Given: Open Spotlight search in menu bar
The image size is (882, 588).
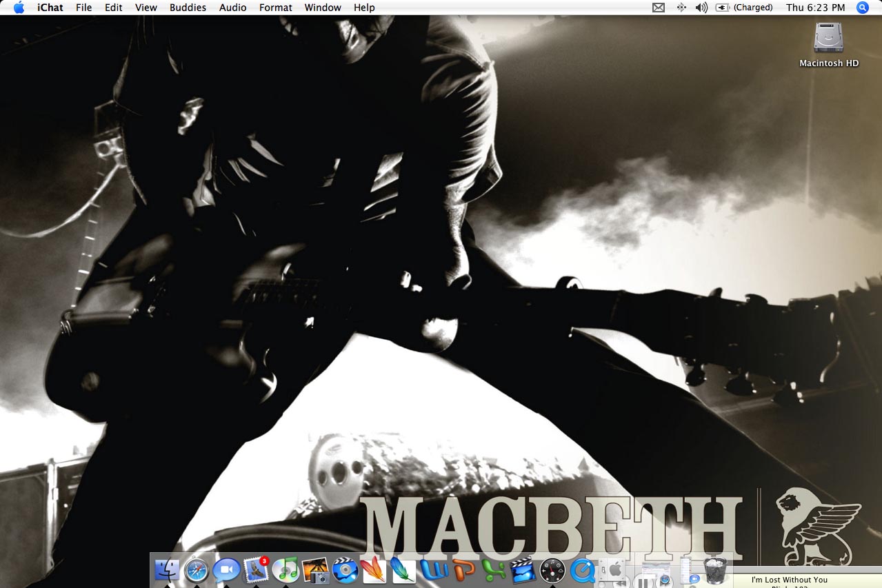Looking at the screenshot, I should [862, 8].
